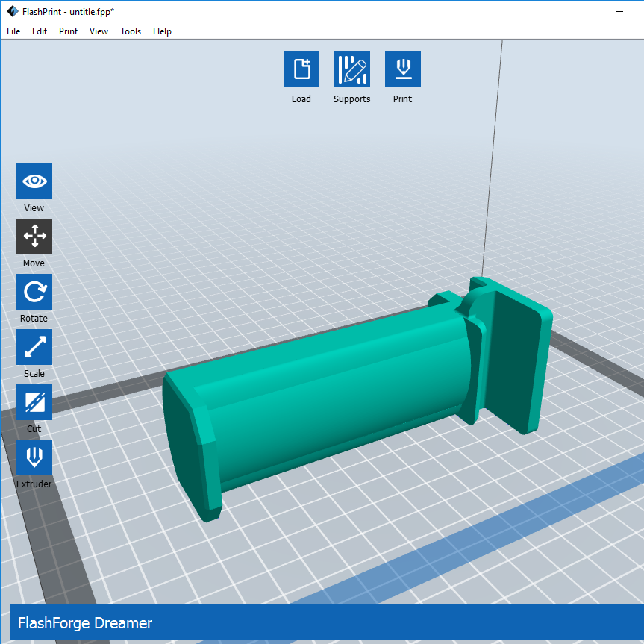This screenshot has width=644, height=644.
Task: Click the FlashPrint application logo icon
Action: point(13,11)
